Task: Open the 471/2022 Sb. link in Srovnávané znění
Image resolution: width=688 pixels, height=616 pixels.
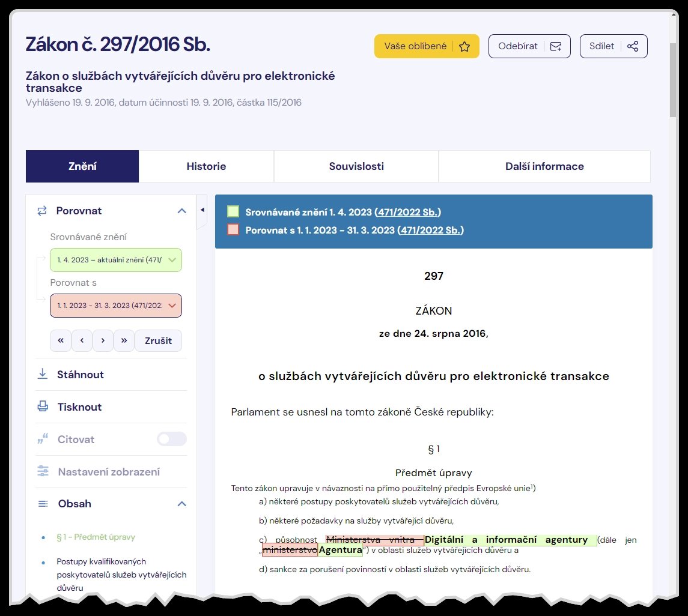Action: click(408, 212)
